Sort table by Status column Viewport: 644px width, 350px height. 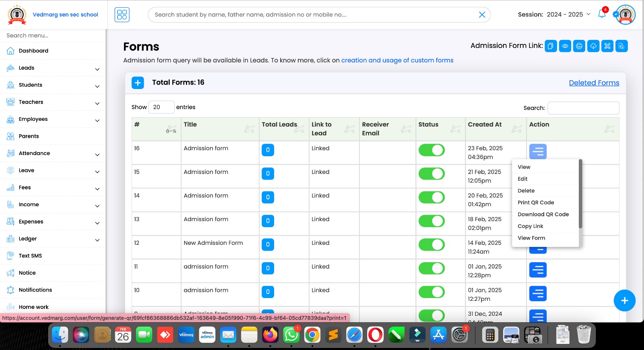click(440, 129)
